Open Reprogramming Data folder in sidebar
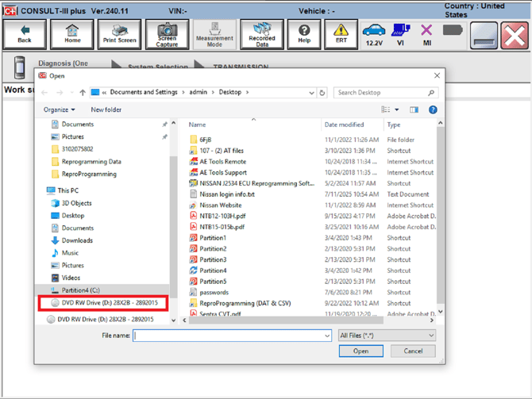The height and width of the screenshot is (399, 532). tap(87, 162)
